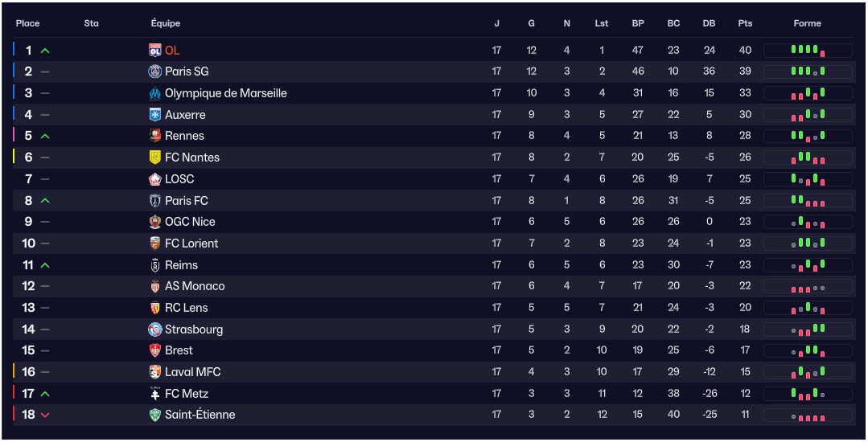
Task: Click the OL club crest icon
Action: 155,50
